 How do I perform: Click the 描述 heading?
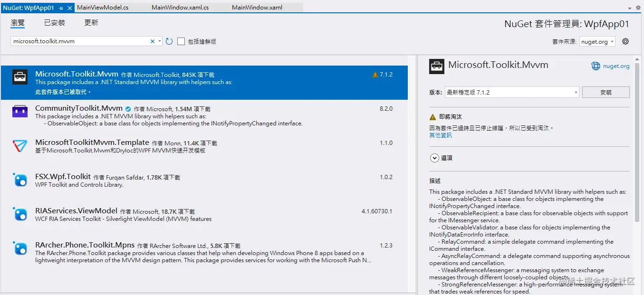click(x=435, y=181)
